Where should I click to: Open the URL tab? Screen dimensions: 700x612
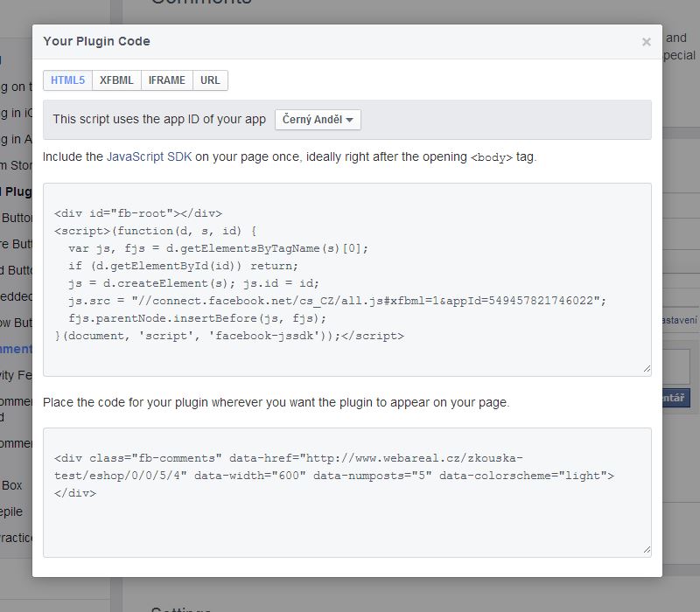pos(210,80)
